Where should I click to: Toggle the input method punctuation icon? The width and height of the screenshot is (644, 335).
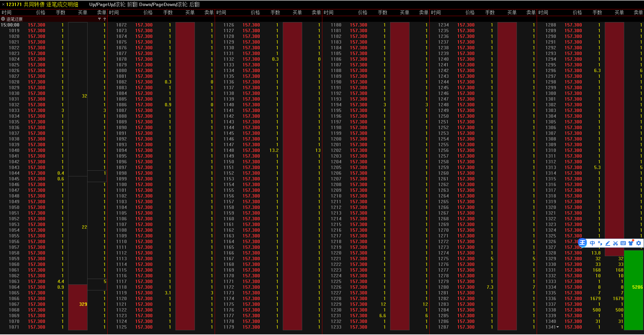click(600, 243)
